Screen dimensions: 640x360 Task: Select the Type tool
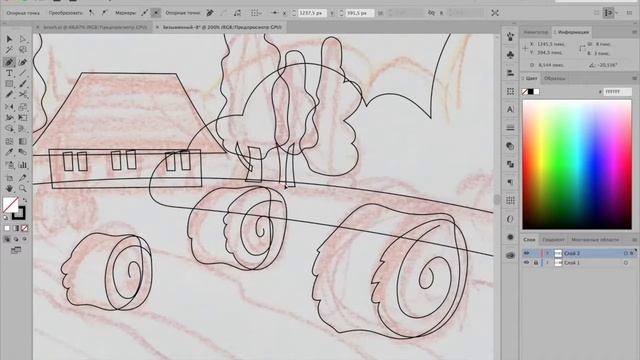pyautogui.click(x=9, y=73)
